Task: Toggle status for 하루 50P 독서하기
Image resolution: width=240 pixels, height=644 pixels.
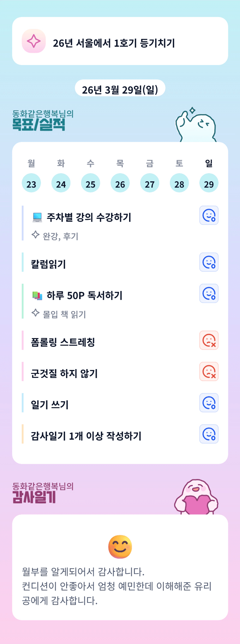Action: pyautogui.click(x=209, y=294)
